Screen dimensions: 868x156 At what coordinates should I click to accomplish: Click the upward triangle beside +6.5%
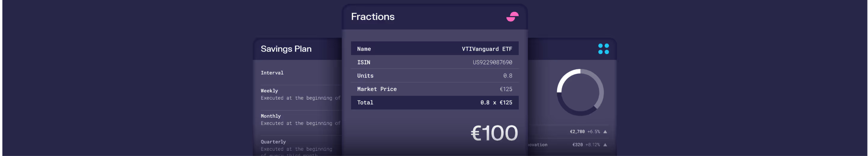tap(605, 132)
